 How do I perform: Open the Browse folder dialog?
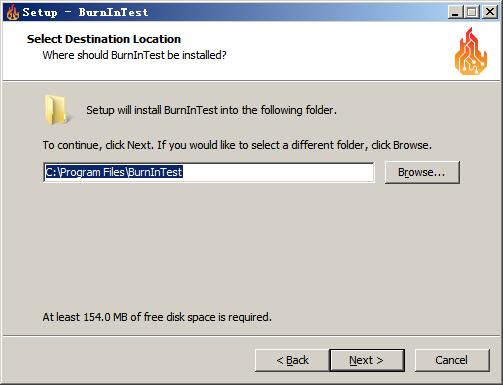[422, 172]
